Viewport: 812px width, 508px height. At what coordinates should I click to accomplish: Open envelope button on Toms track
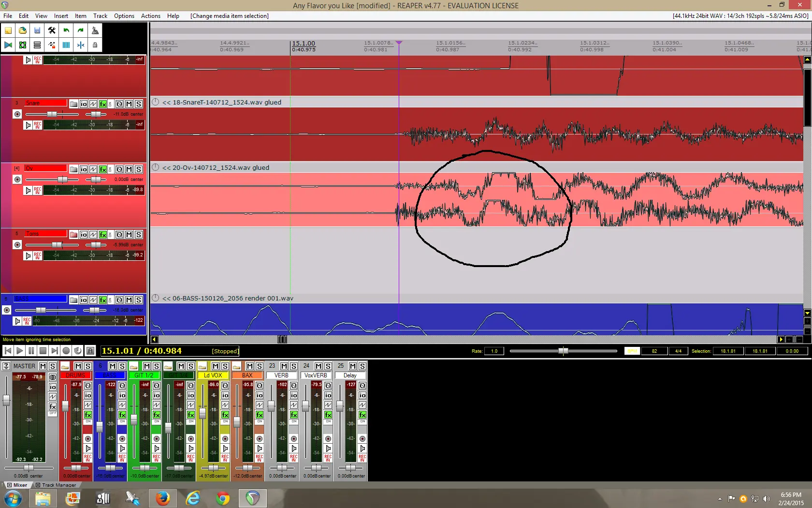(x=93, y=235)
